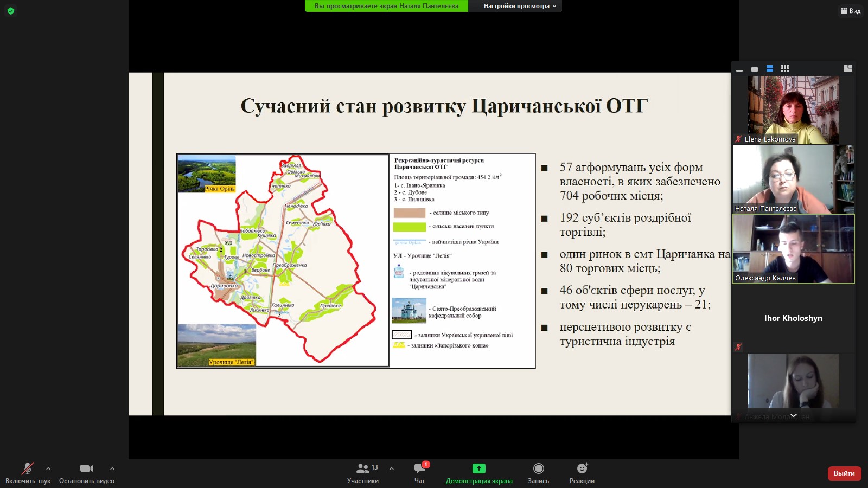Click Царичанка label on the map
The height and width of the screenshot is (488, 868).
pos(224,285)
